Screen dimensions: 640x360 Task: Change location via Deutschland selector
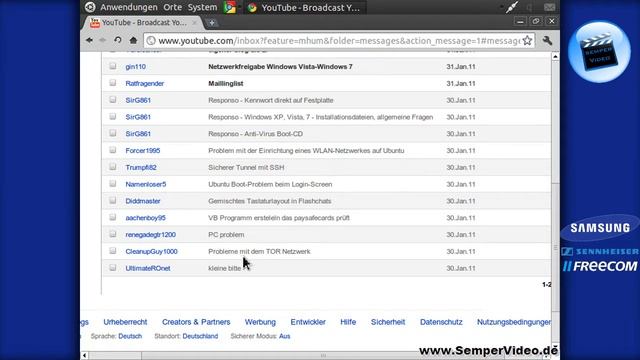pyautogui.click(x=200, y=336)
